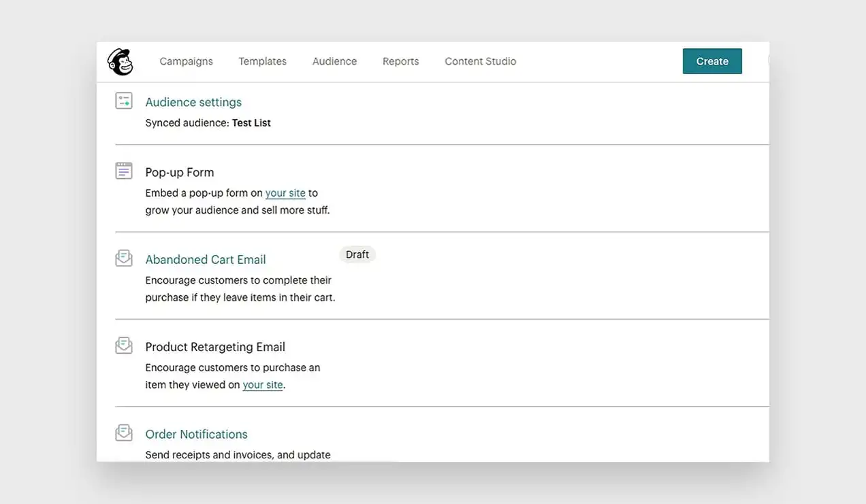Follow 'your site' link under Product Retargeting Email
866x504 pixels.
click(x=263, y=385)
